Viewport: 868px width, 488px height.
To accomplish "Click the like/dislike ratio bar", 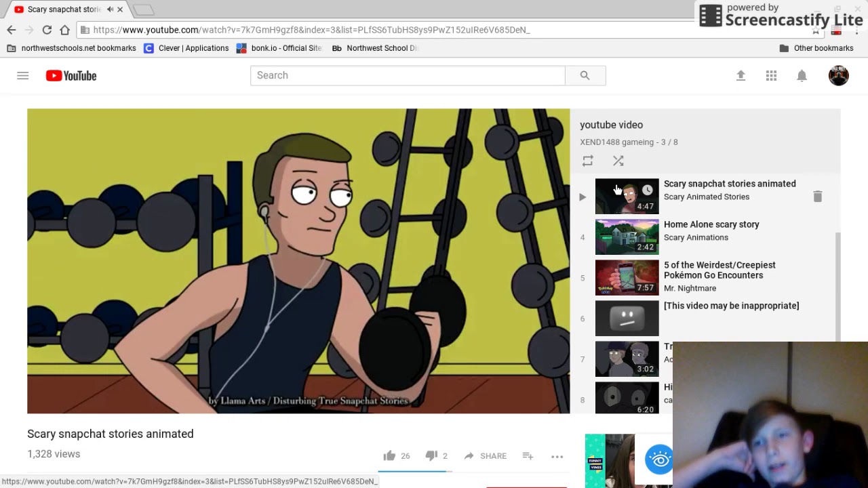I will point(414,470).
